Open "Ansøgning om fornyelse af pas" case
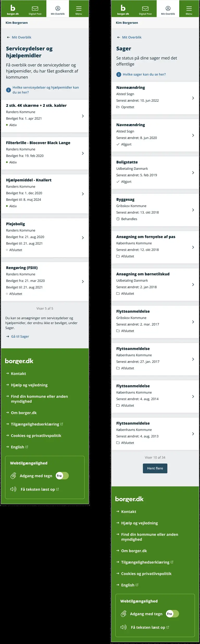Viewport: 200px width, 644px height. pos(146,237)
